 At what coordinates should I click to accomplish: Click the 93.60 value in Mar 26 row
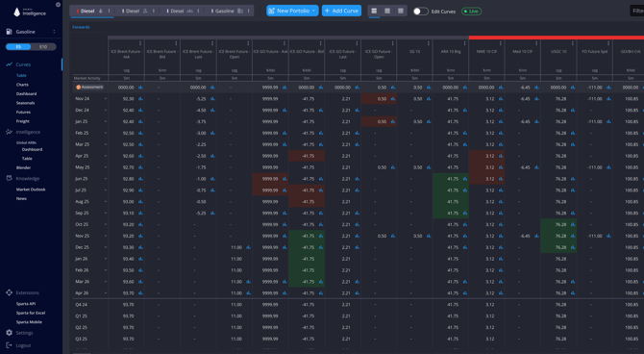pyautogui.click(x=128, y=282)
